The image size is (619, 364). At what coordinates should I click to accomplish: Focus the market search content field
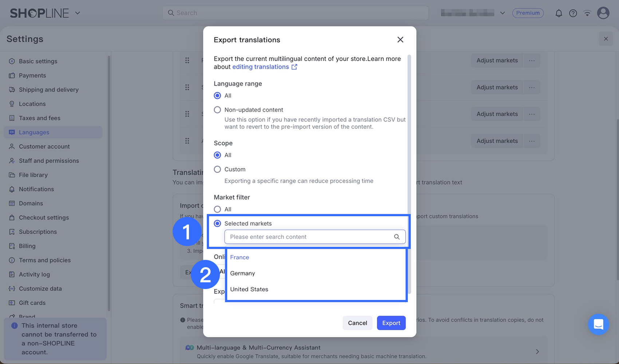[315, 237]
